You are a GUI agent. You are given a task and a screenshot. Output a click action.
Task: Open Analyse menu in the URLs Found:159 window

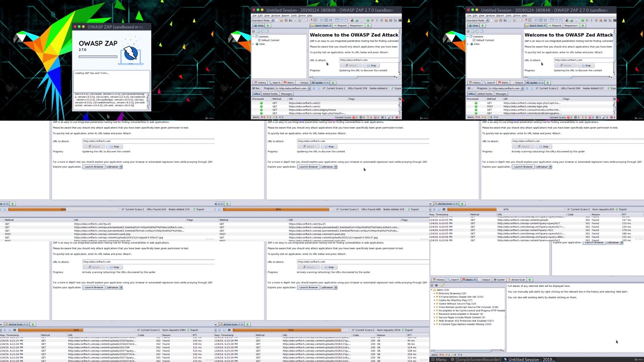coord(276,15)
